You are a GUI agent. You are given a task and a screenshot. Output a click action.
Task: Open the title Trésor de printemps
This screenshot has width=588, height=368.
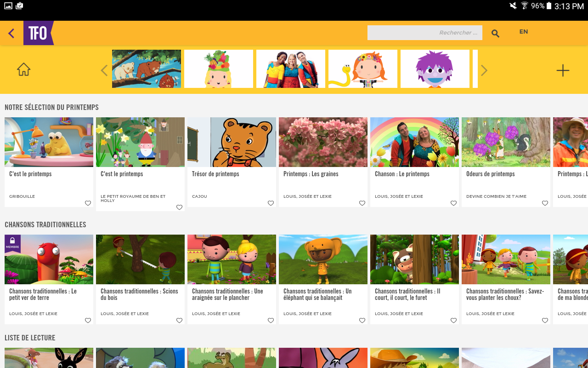click(x=215, y=174)
